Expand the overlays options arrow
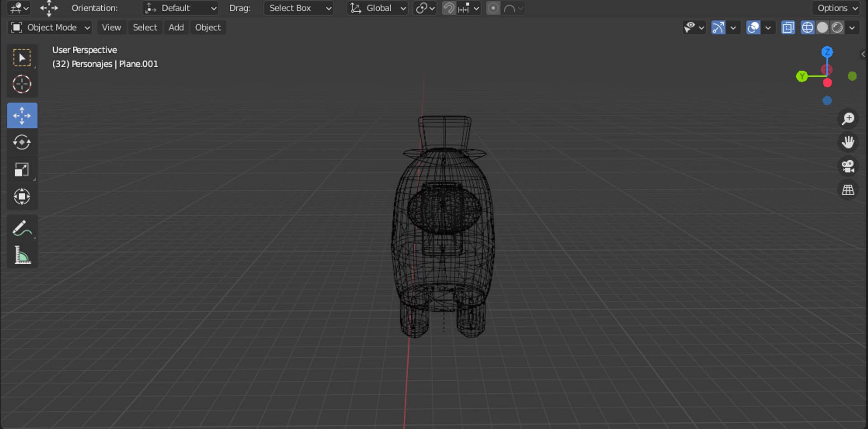The image size is (868, 429). click(x=768, y=28)
